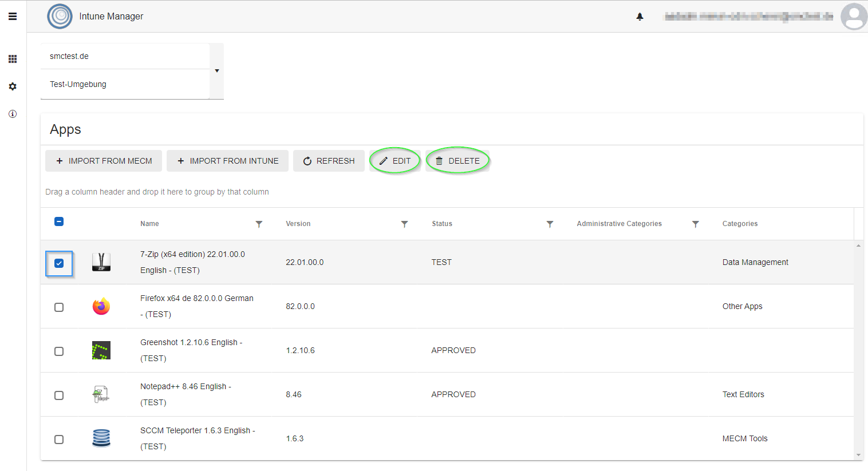The width and height of the screenshot is (868, 471).
Task: Refresh the apps list
Action: pyautogui.click(x=329, y=161)
